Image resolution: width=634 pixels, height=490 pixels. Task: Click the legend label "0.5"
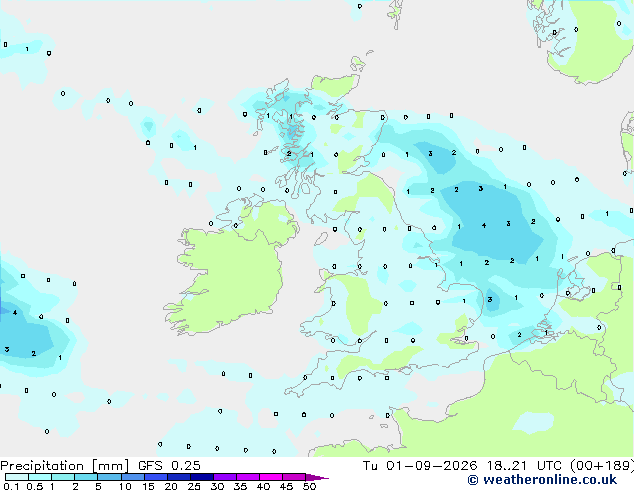pyautogui.click(x=35, y=486)
